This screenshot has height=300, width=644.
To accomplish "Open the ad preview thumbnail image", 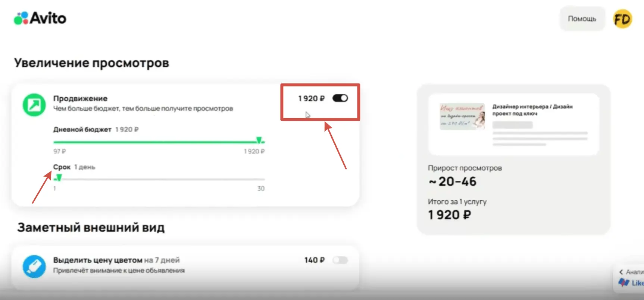I will click(x=462, y=116).
